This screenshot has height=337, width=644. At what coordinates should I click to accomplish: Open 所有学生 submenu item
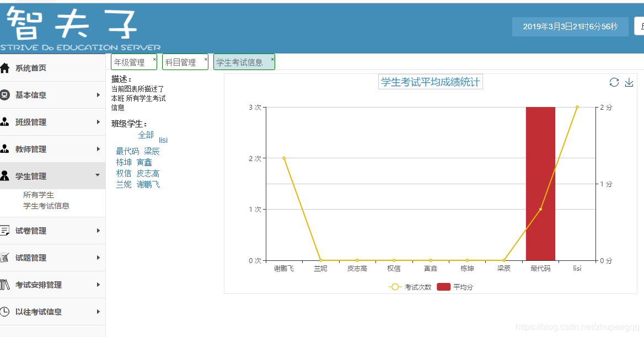pos(39,195)
